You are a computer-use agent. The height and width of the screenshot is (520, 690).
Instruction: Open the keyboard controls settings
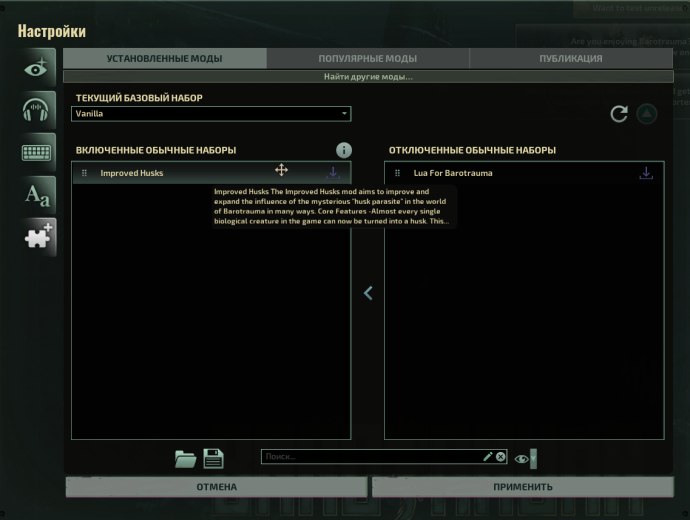tap(38, 153)
